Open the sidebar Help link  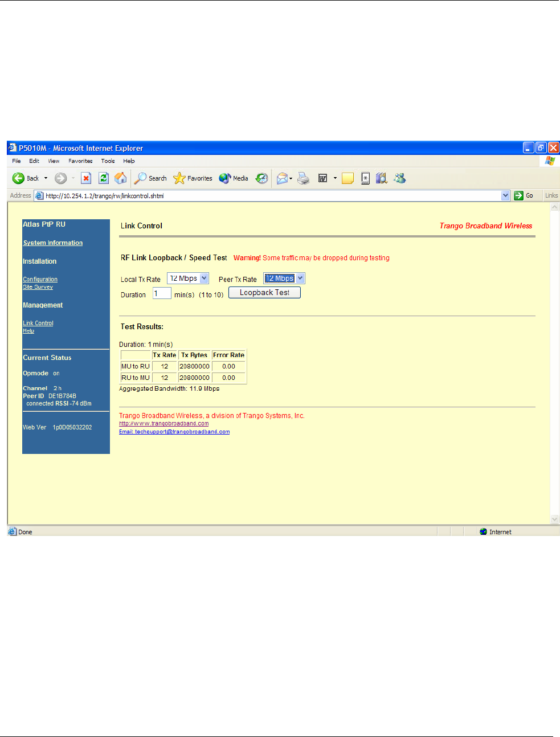coord(28,330)
